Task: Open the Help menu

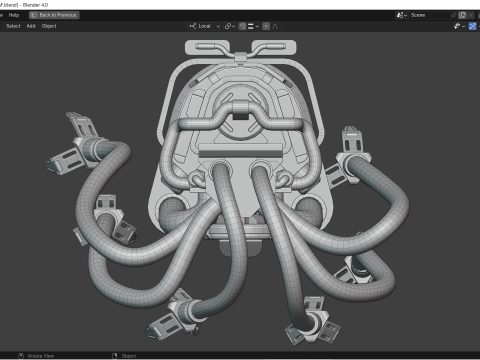Action: (x=14, y=15)
